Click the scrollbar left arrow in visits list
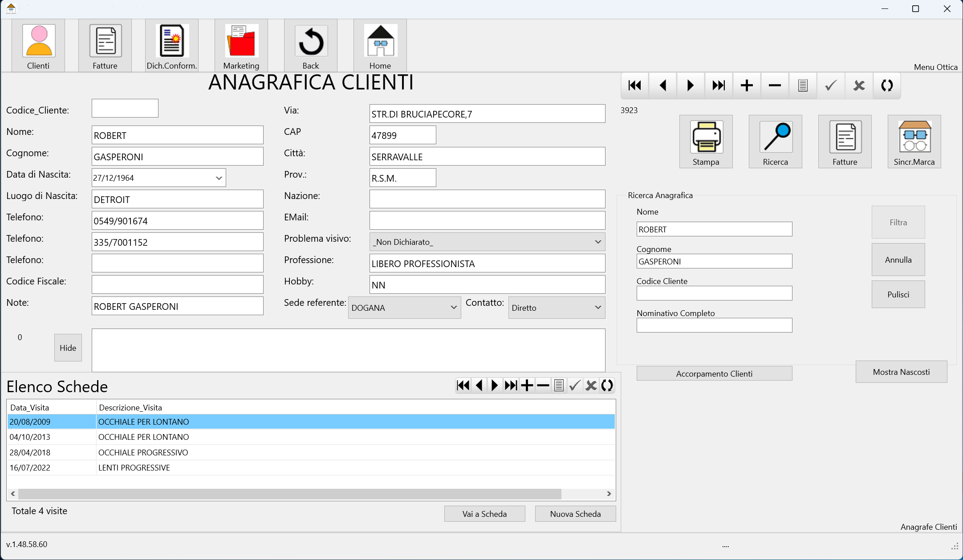Viewport: 963px width, 560px height. click(x=13, y=494)
